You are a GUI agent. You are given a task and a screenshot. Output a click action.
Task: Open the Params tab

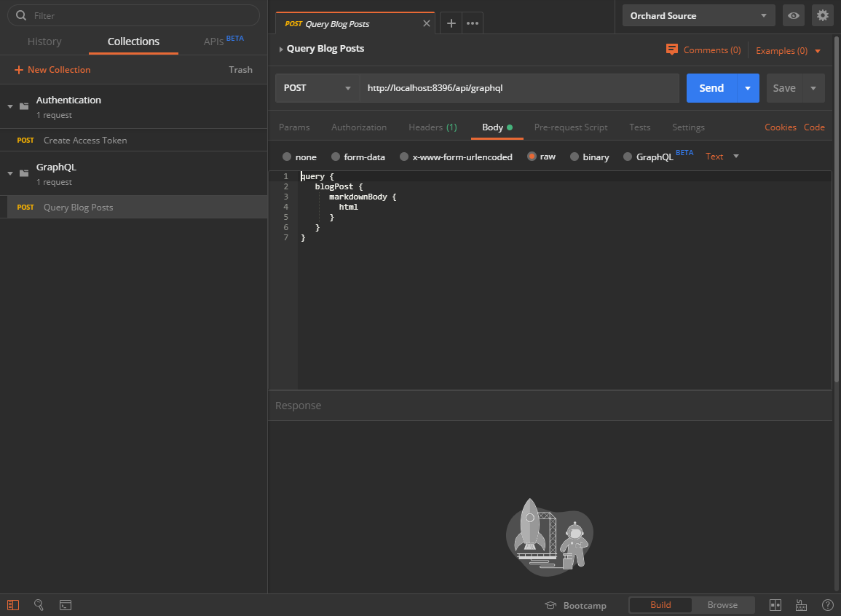pyautogui.click(x=294, y=127)
